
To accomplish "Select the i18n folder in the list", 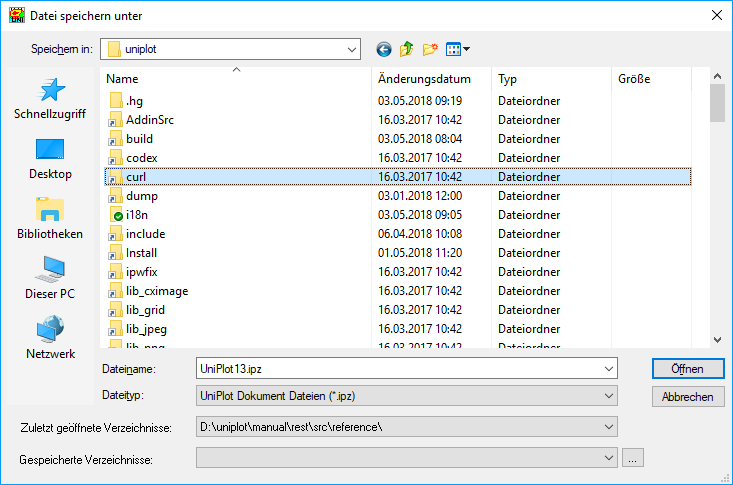I will tap(135, 215).
